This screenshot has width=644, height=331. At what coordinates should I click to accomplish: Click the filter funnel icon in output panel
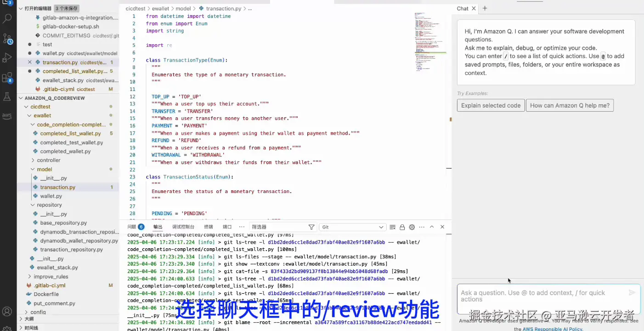tap(311, 227)
